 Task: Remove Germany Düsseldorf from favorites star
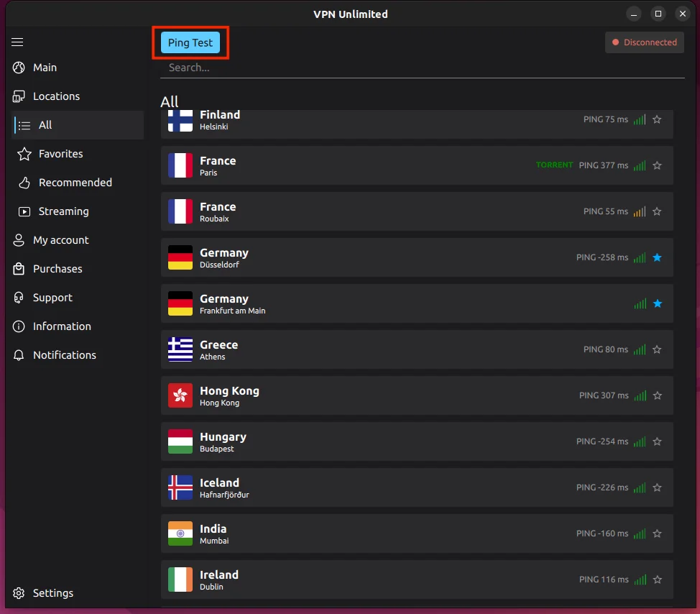coord(657,257)
